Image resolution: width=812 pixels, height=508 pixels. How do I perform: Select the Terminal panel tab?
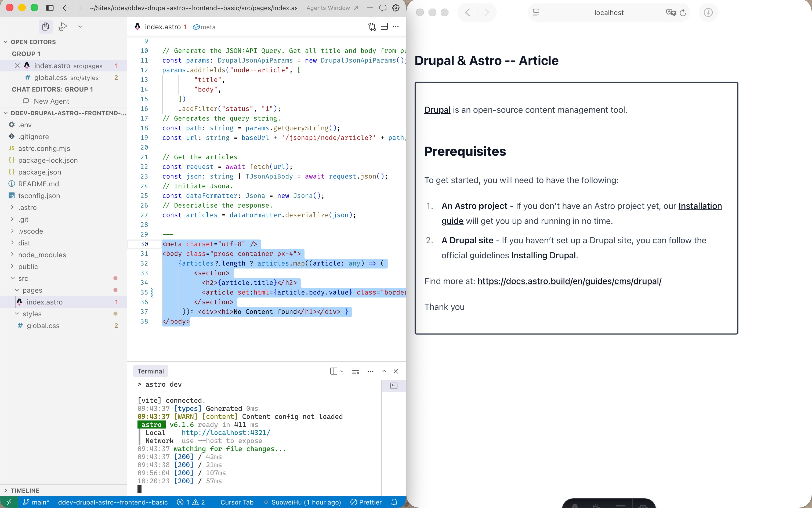[151, 371]
